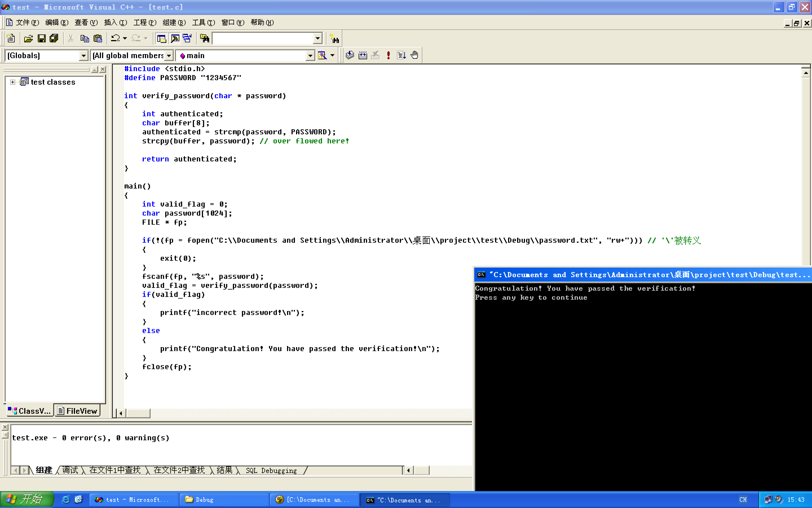Viewport: 812px width, 508px height.
Task: Click the Open file folder icon
Action: [x=28, y=38]
